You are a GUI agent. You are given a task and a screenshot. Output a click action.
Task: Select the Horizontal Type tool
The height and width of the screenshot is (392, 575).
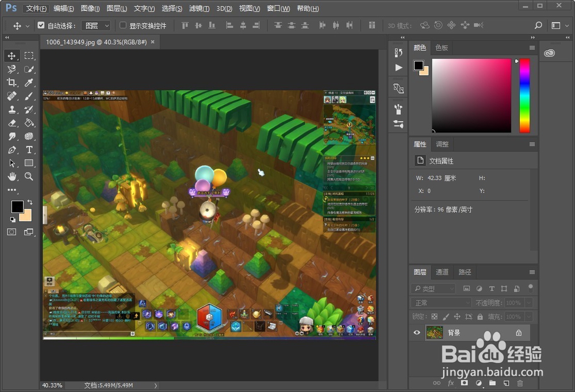click(29, 150)
